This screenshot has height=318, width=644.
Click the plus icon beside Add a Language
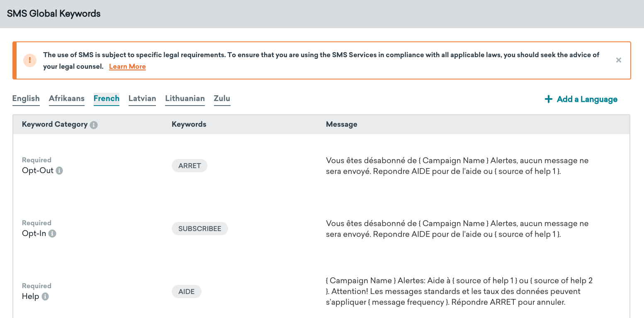[x=548, y=99]
